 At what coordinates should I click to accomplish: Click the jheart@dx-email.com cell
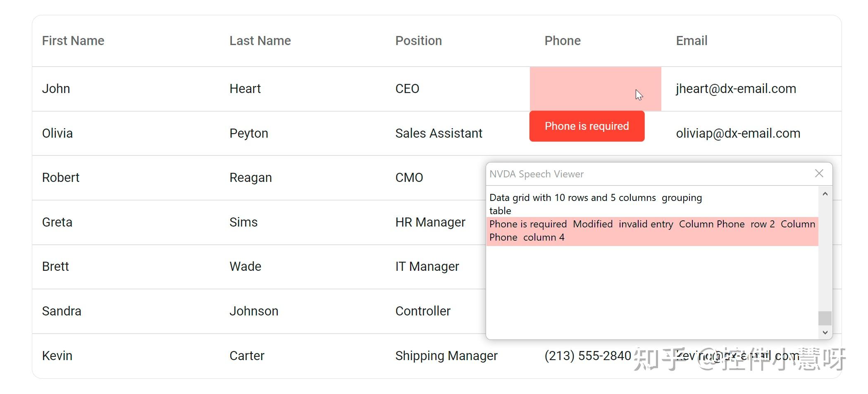[x=751, y=89]
